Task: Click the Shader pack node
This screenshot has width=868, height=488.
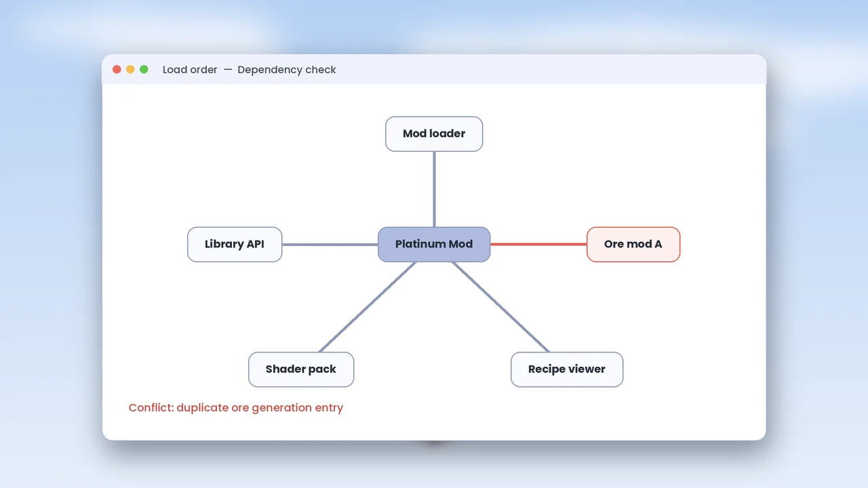Action: point(301,369)
